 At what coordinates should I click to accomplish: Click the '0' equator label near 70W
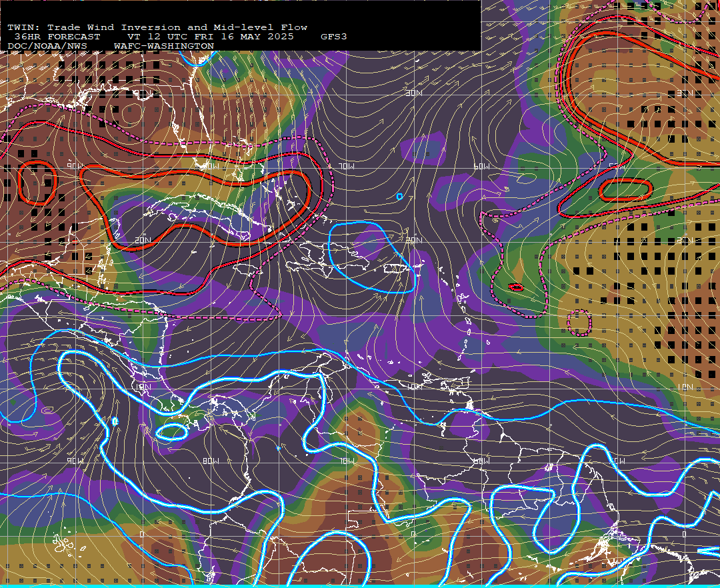click(x=413, y=534)
